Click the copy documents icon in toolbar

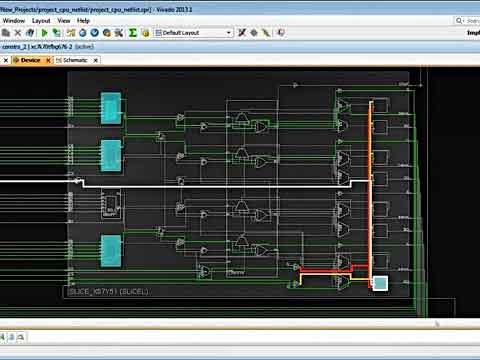(x=6, y=33)
